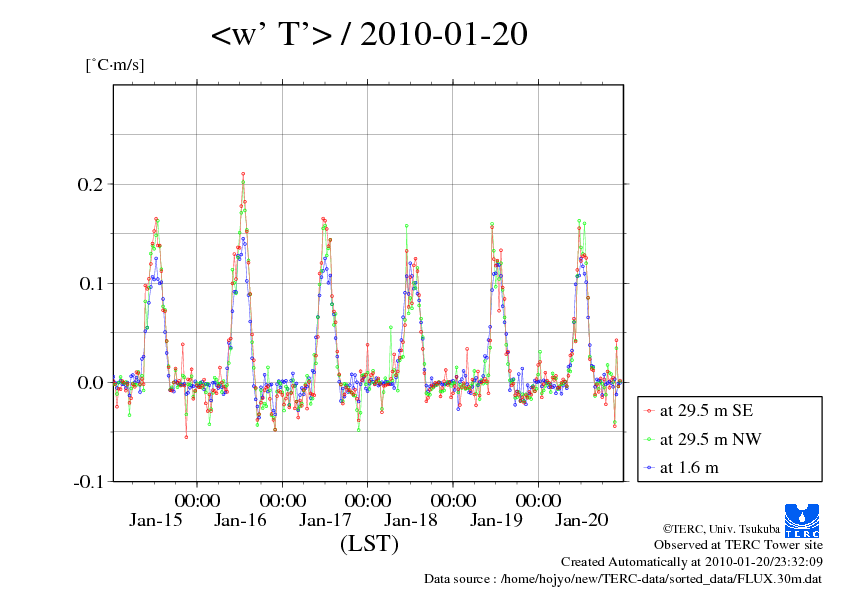Viewport: 842px width, 595px height.
Task: Click the unit label [°C·m/s]
Action: tap(115, 65)
